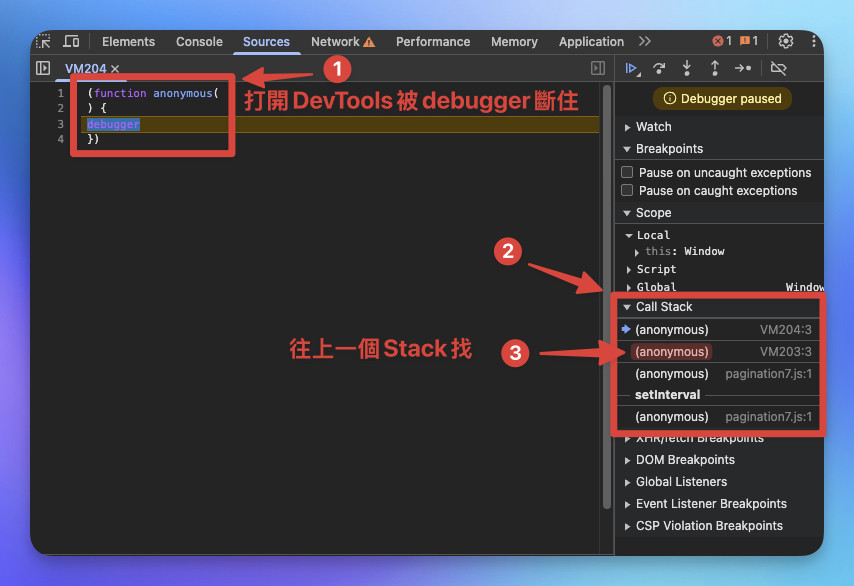Deactivate all breakpoints
854x586 pixels.
pos(778,68)
